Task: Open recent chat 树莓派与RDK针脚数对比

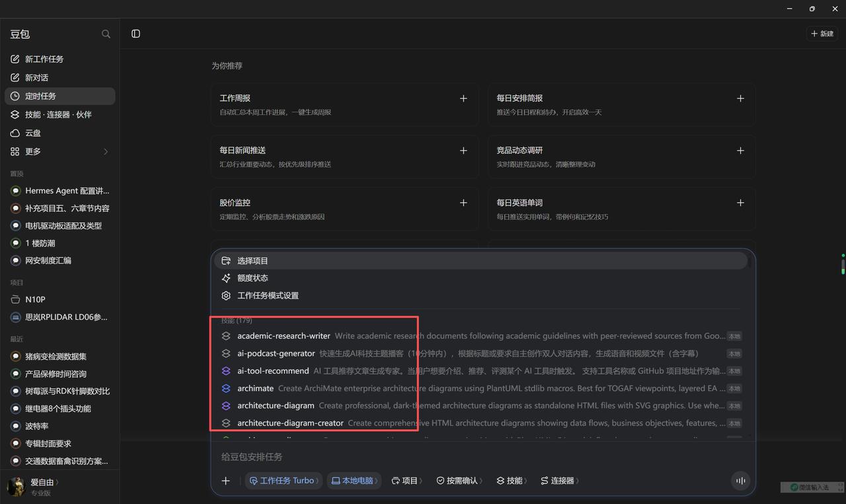Action: coord(60,391)
